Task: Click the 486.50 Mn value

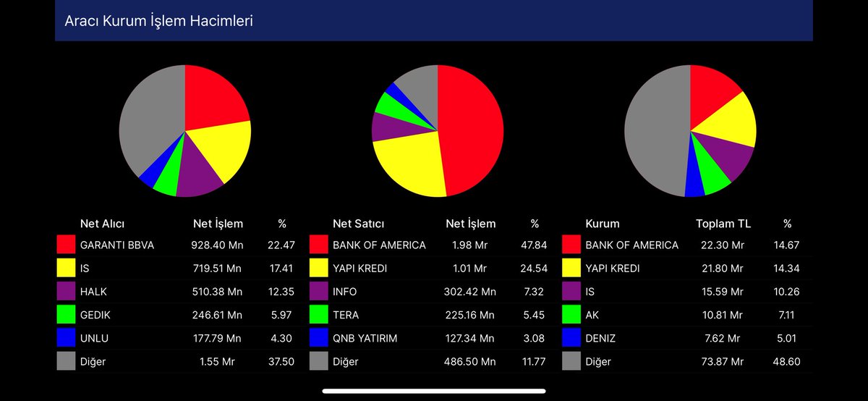Action: pos(470,361)
